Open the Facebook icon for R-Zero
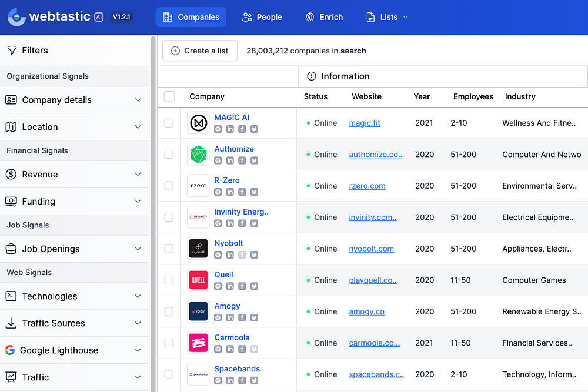 242,192
